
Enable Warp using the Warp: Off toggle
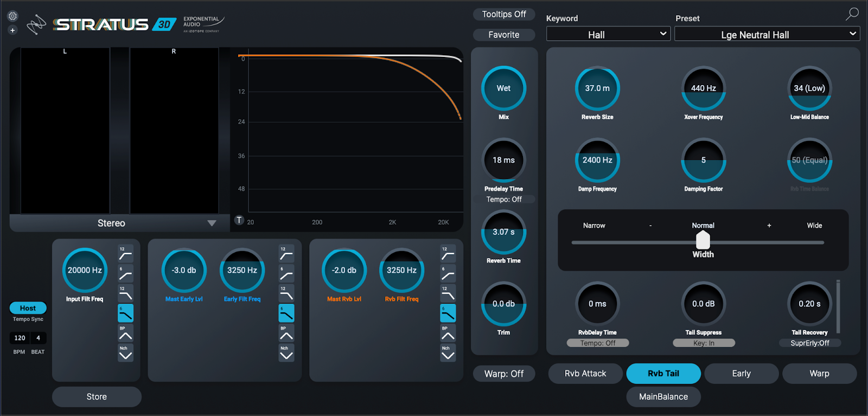pyautogui.click(x=504, y=374)
